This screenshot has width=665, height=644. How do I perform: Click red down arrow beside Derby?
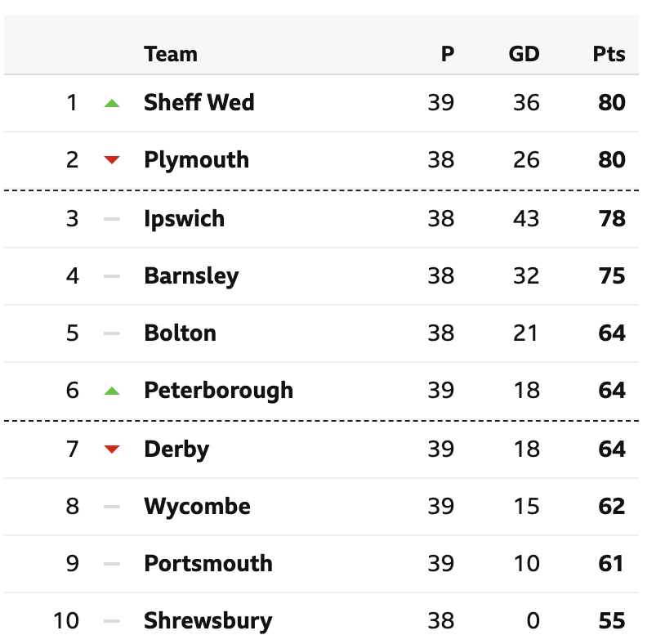click(112, 449)
